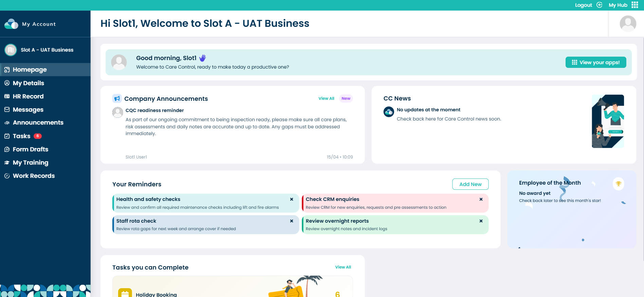Click Add New reminder button
The height and width of the screenshot is (297, 644).
click(470, 184)
